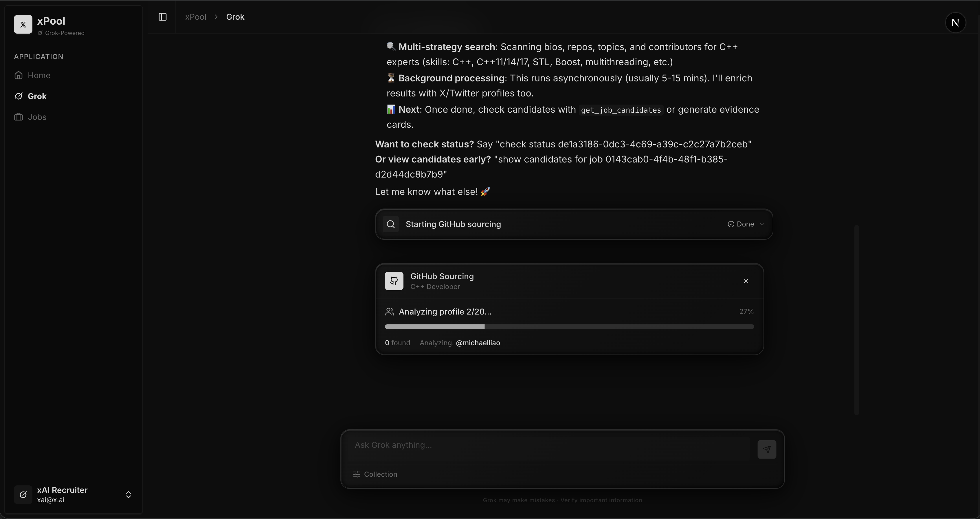Close the GitHub Sourcing card
Viewport: 980px width, 519px height.
pyautogui.click(x=746, y=281)
